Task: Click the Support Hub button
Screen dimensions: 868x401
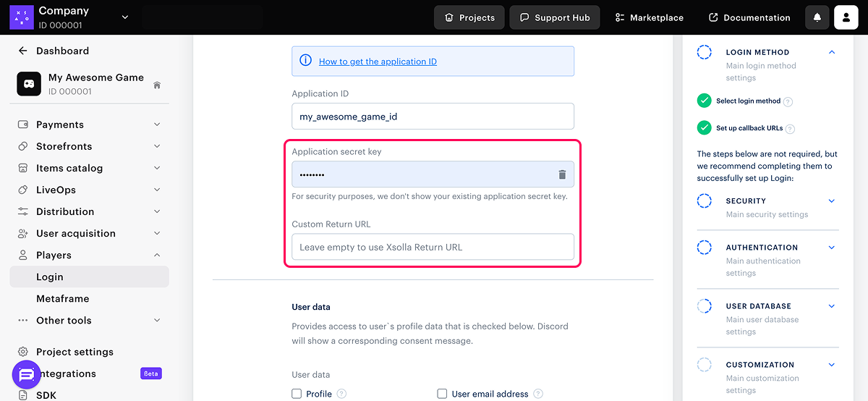Action: tap(554, 17)
